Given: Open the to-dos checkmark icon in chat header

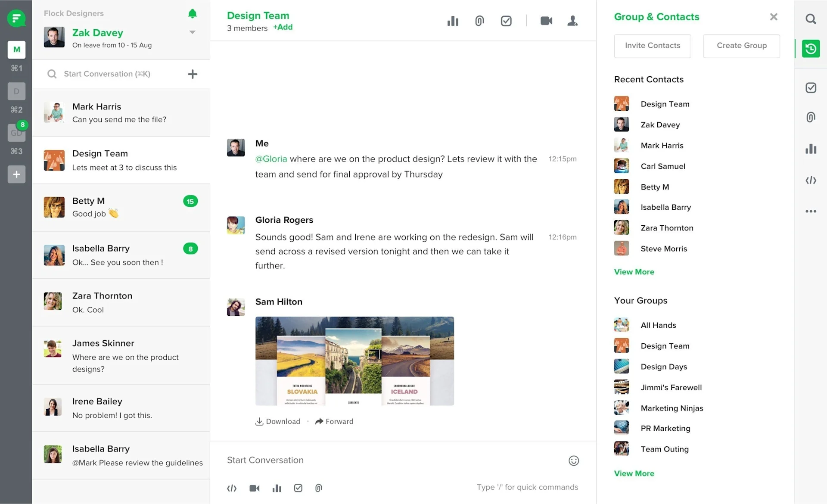Looking at the screenshot, I should pyautogui.click(x=506, y=20).
